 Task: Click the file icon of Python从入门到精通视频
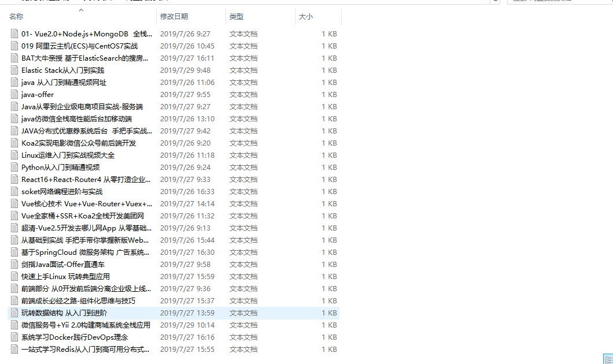[x=14, y=167]
